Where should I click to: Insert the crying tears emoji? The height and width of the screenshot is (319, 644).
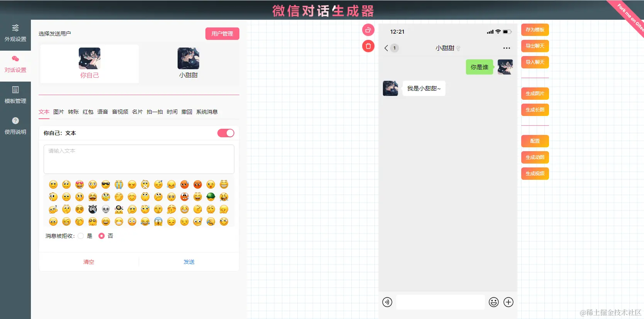(119, 184)
